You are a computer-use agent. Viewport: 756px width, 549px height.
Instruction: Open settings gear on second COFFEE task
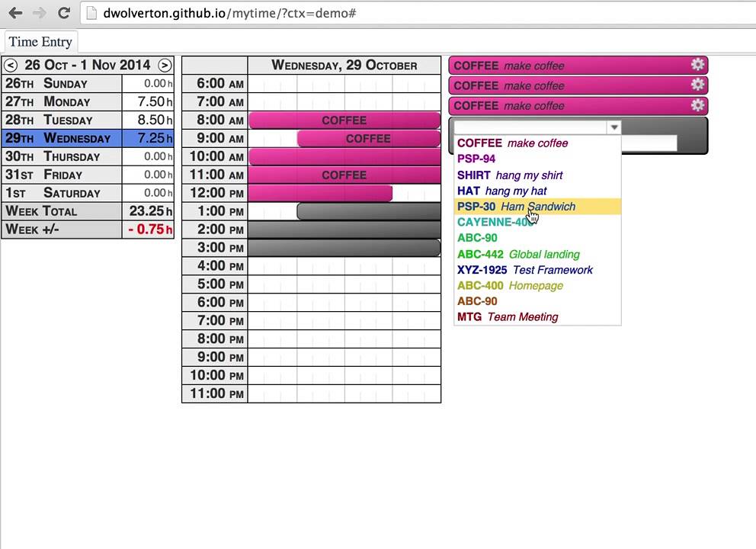click(697, 85)
